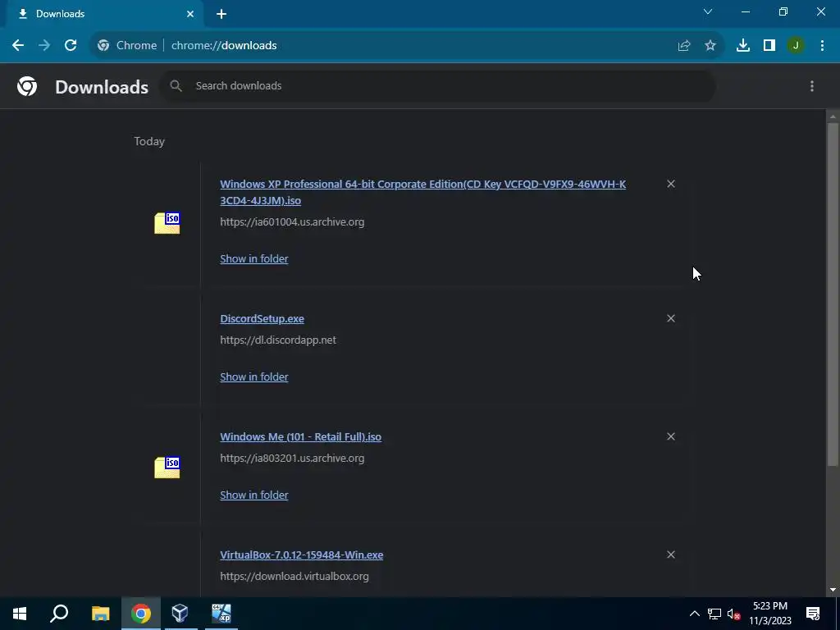Click the dl.discordapp.net URL text
Screen dimensions: 840x630
click(x=278, y=340)
